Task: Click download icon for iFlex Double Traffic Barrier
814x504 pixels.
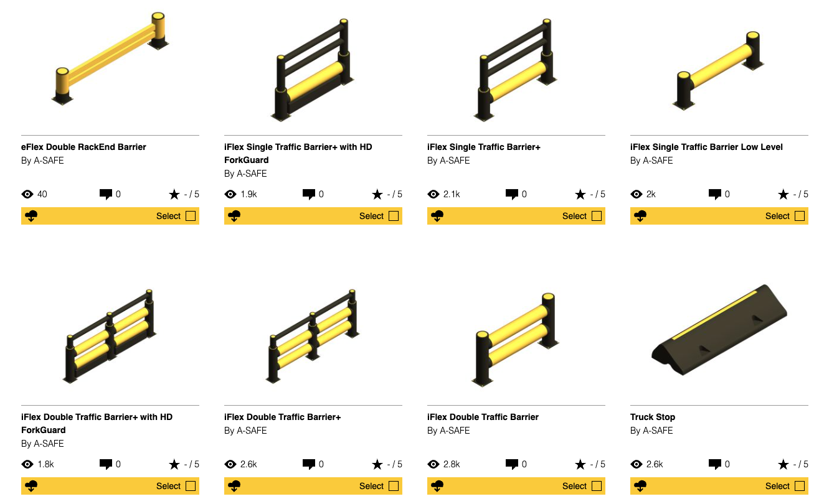Action: pyautogui.click(x=437, y=487)
